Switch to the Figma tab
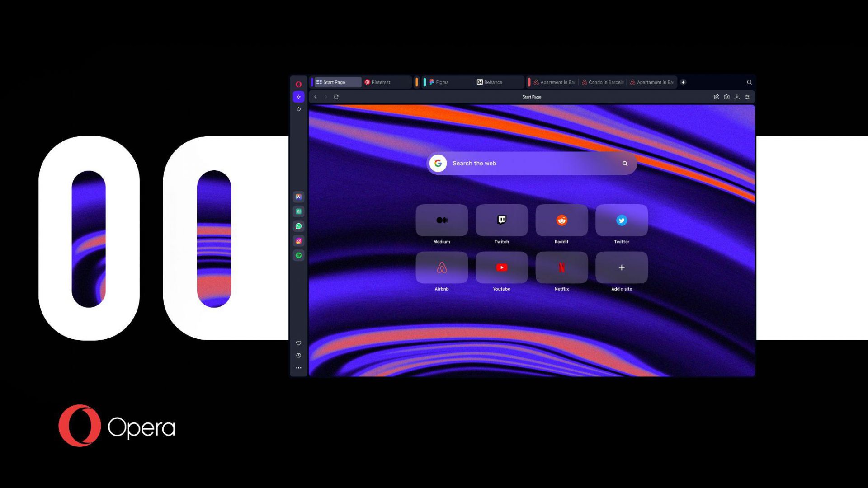The image size is (868, 488). coord(450,82)
